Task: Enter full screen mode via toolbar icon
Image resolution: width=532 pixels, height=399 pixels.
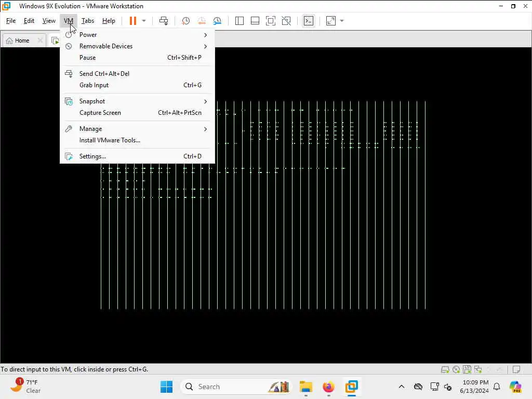Action: [270, 21]
